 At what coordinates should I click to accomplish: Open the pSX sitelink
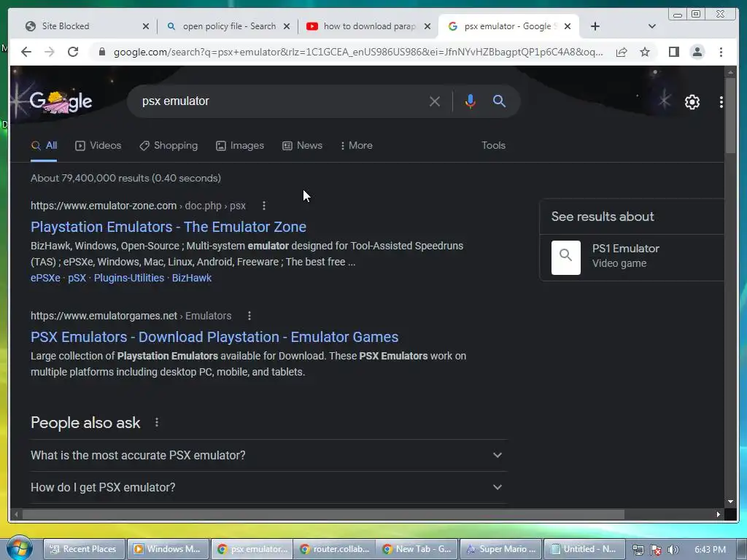(x=77, y=278)
